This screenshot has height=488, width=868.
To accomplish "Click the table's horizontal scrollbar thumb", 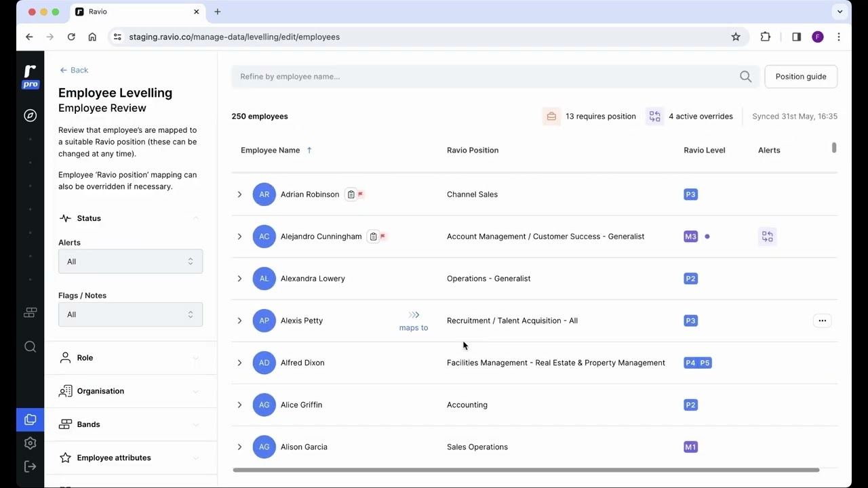I will [x=526, y=470].
